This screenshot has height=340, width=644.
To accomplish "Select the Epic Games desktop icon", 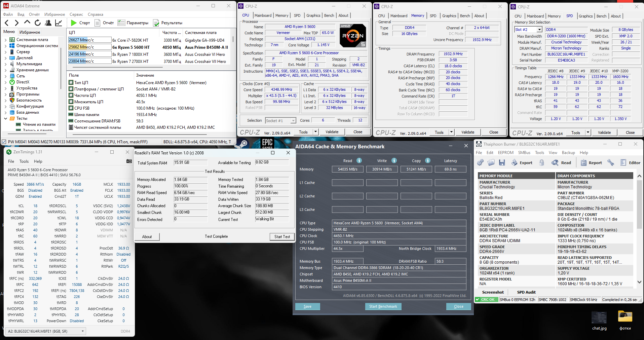I will (x=267, y=143).
